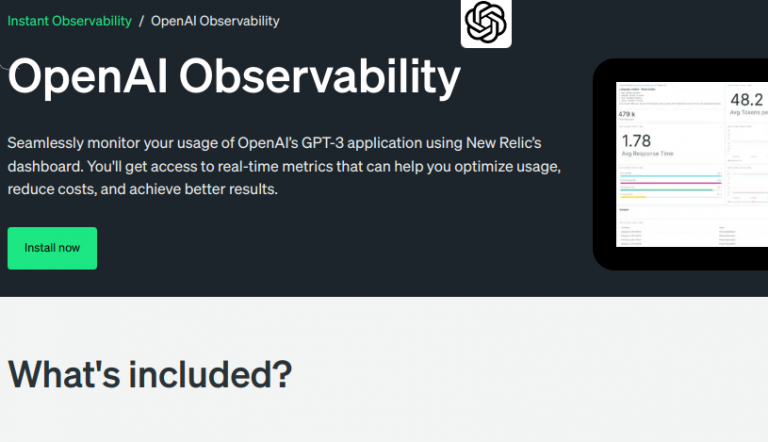The height and width of the screenshot is (442, 768).
Task: Click the line chart in dashboard preview
Action: (x=747, y=145)
